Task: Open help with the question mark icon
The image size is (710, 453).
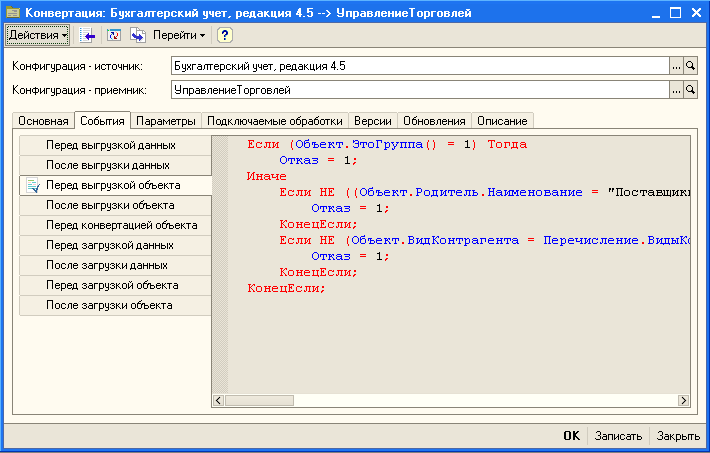Action: [225, 35]
